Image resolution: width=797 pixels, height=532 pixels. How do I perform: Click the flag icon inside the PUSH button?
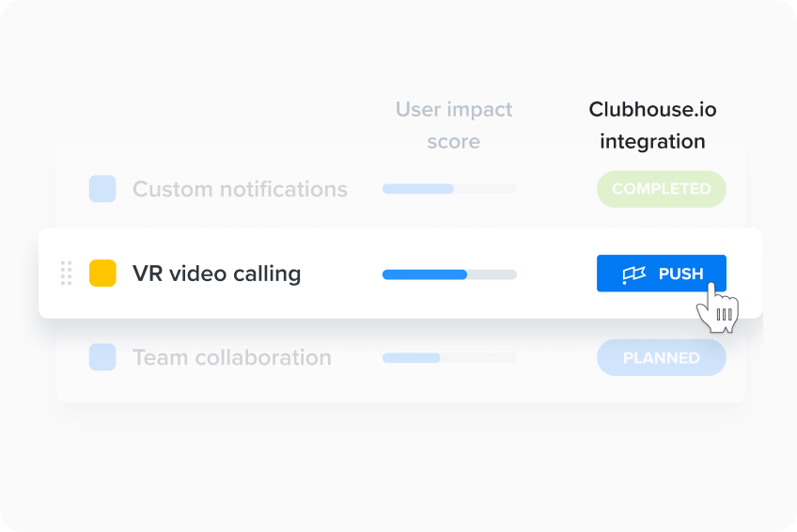[633, 274]
